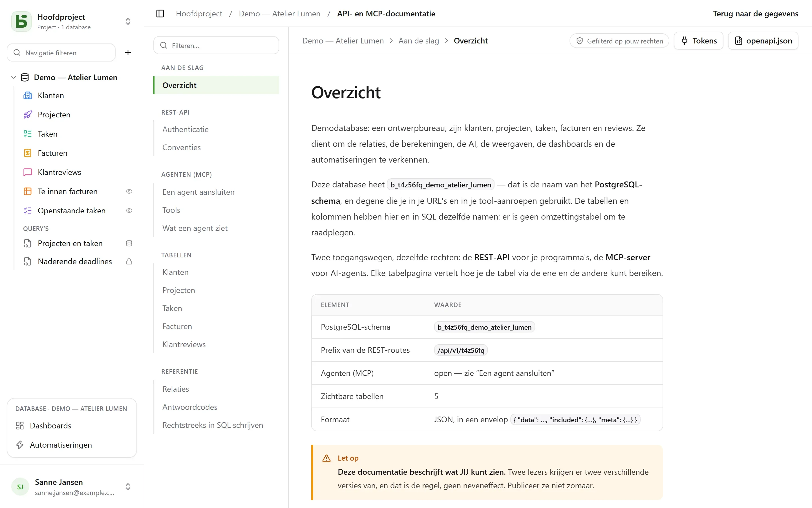Viewport: 812px width, 508px height.
Task: Open Automatiseringen lightning item
Action: [72, 445]
